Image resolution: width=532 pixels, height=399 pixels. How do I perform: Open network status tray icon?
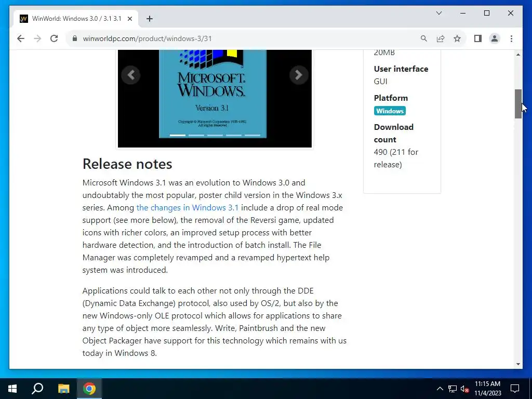[x=453, y=389]
